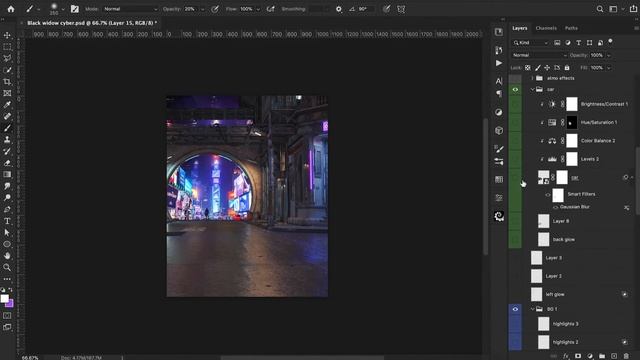640x360 pixels.
Task: Select the Clone Stamp tool
Action: (7, 140)
